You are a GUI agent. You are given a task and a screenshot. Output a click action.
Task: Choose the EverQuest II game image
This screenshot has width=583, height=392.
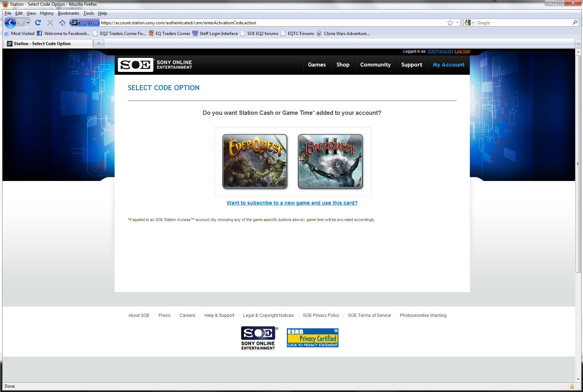[x=330, y=161]
